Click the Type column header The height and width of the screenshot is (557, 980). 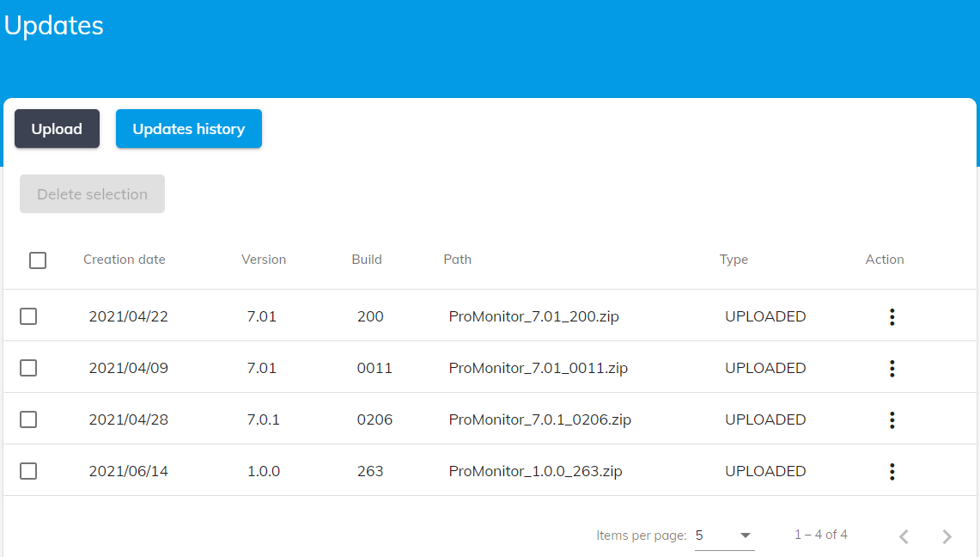(733, 260)
